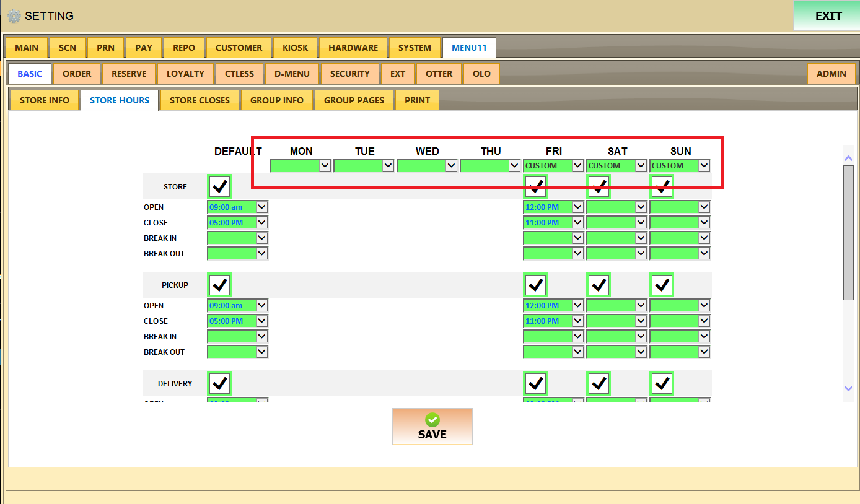The height and width of the screenshot is (504, 860).
Task: Toggle the STORE checkbox for SUN
Action: pos(662,186)
